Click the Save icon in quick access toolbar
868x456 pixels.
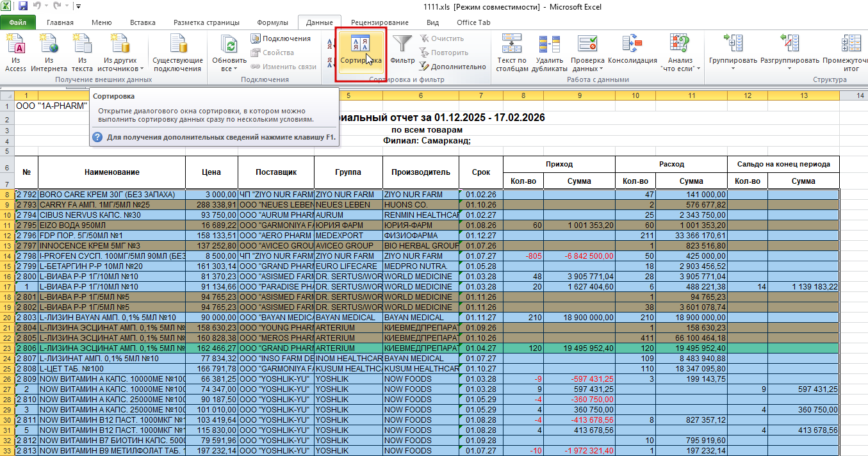tap(23, 6)
